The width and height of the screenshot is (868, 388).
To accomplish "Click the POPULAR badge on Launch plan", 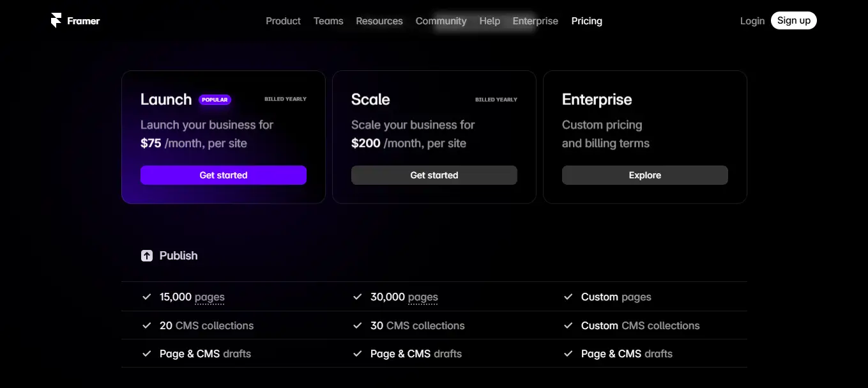I will 215,100.
